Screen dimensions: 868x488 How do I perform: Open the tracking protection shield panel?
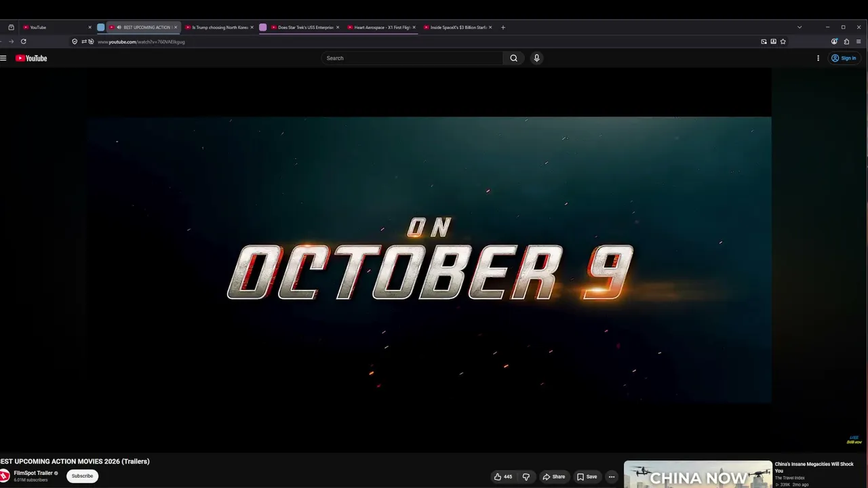click(x=75, y=41)
